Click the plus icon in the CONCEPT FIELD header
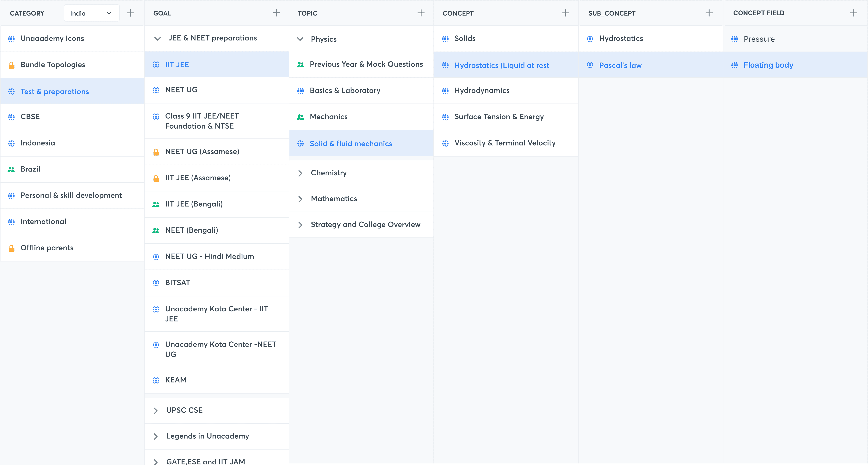Image resolution: width=868 pixels, height=465 pixels. pyautogui.click(x=853, y=13)
